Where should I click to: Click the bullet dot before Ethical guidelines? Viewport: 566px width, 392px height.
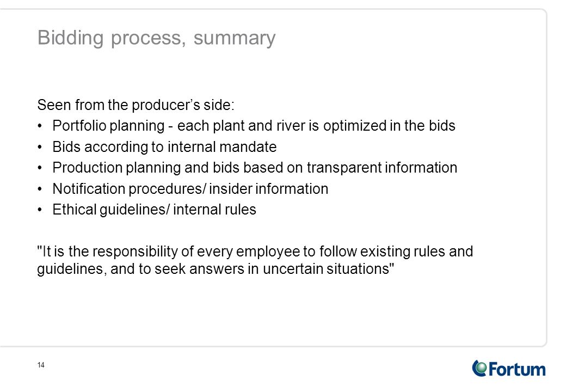(40, 210)
